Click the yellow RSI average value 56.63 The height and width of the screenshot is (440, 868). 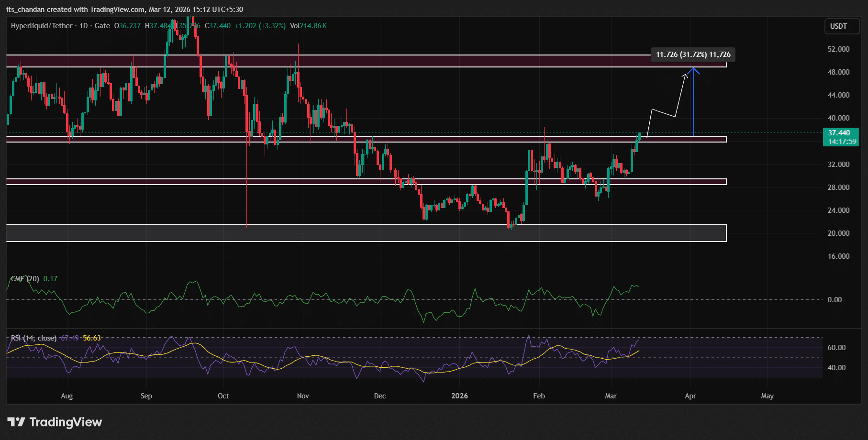coord(92,338)
